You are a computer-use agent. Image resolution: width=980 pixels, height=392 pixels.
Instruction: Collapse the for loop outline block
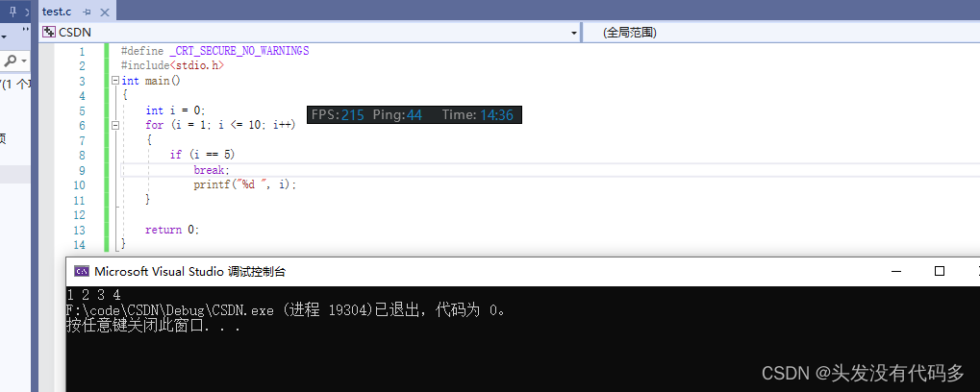(115, 126)
